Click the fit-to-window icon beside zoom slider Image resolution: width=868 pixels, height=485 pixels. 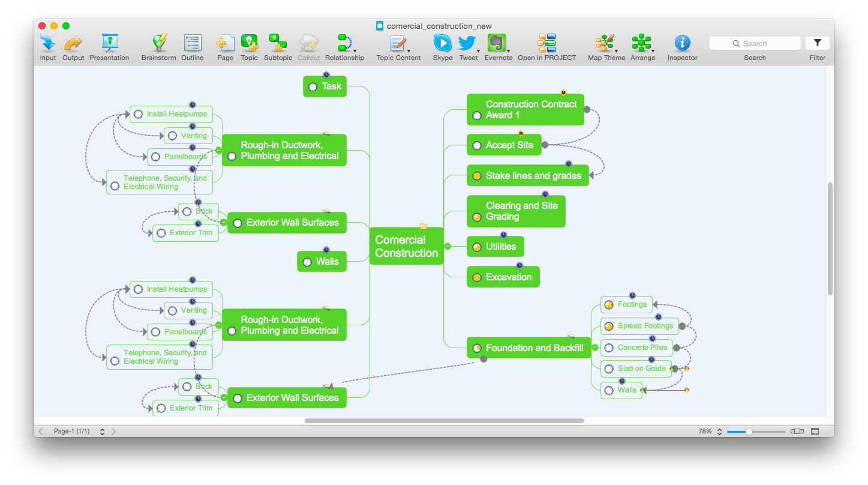[797, 432]
